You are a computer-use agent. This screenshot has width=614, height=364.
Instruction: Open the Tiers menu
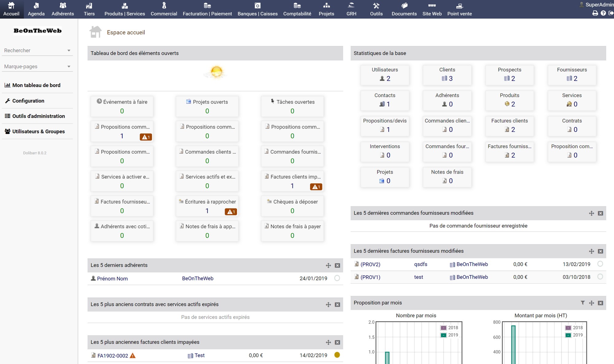point(89,9)
